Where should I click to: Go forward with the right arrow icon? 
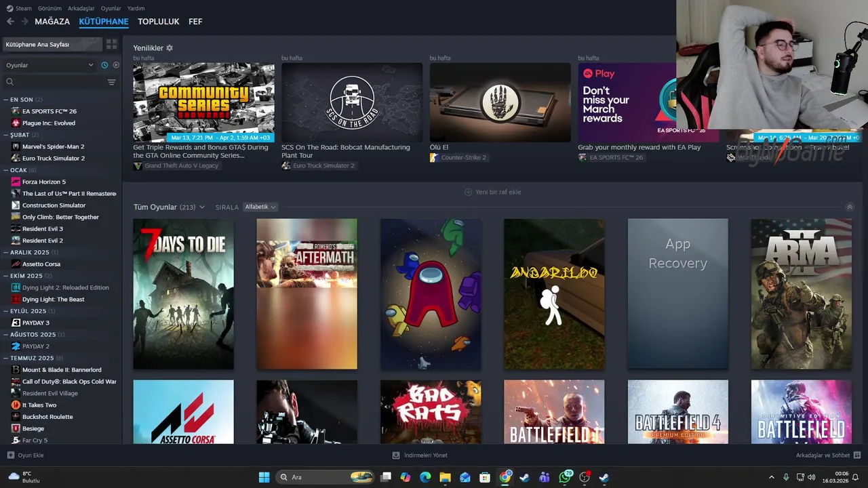coord(24,22)
